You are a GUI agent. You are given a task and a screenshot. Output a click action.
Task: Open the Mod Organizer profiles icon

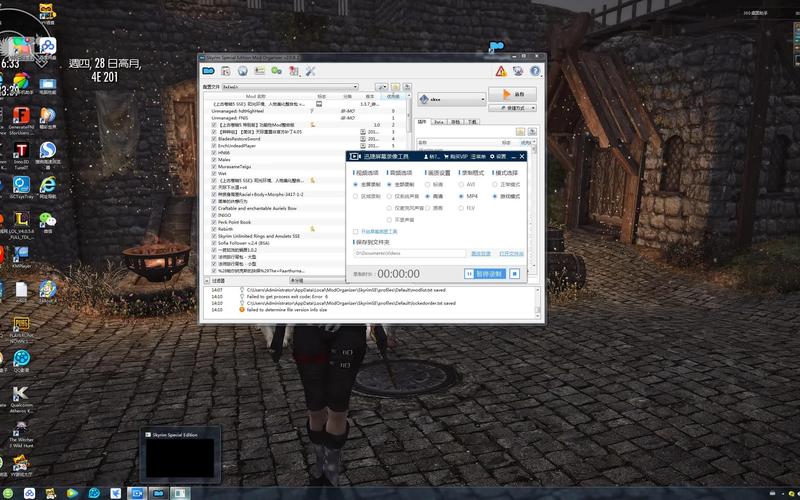click(260, 71)
